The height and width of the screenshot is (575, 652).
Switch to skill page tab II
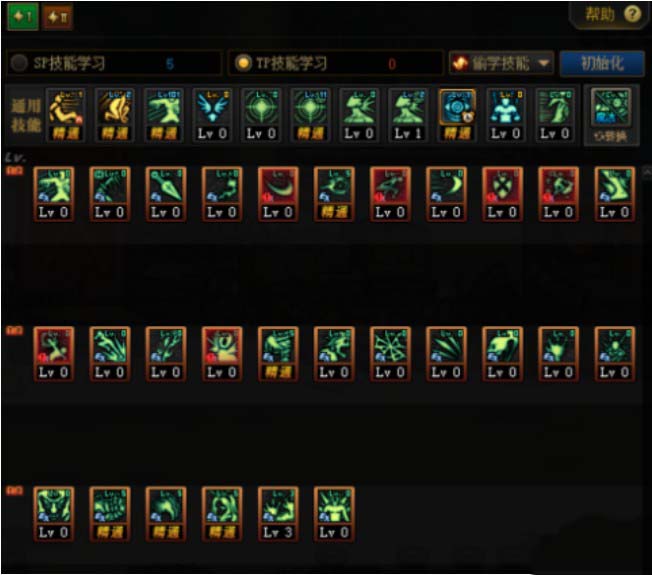point(58,17)
